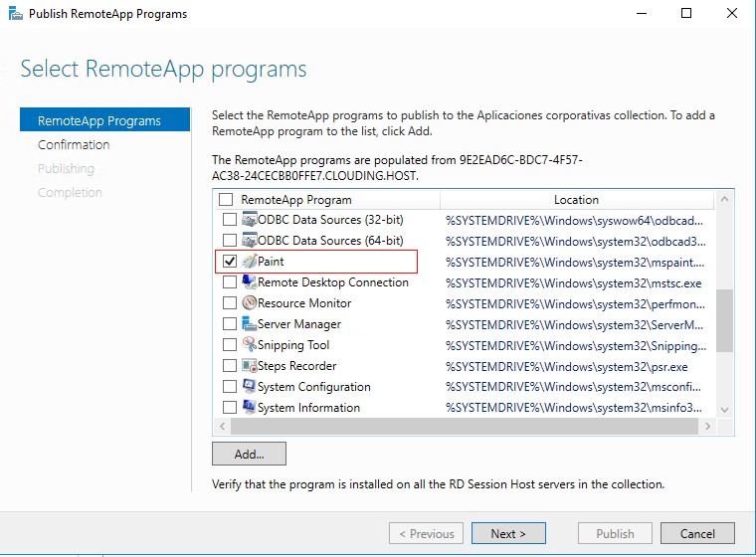Click the perfmon location path cell
The image size is (756, 557).
575,303
